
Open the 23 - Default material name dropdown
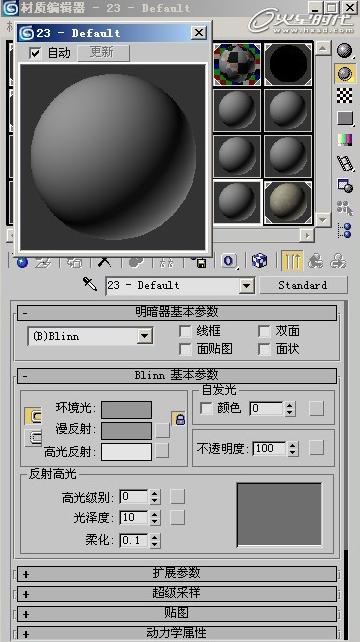[246, 285]
